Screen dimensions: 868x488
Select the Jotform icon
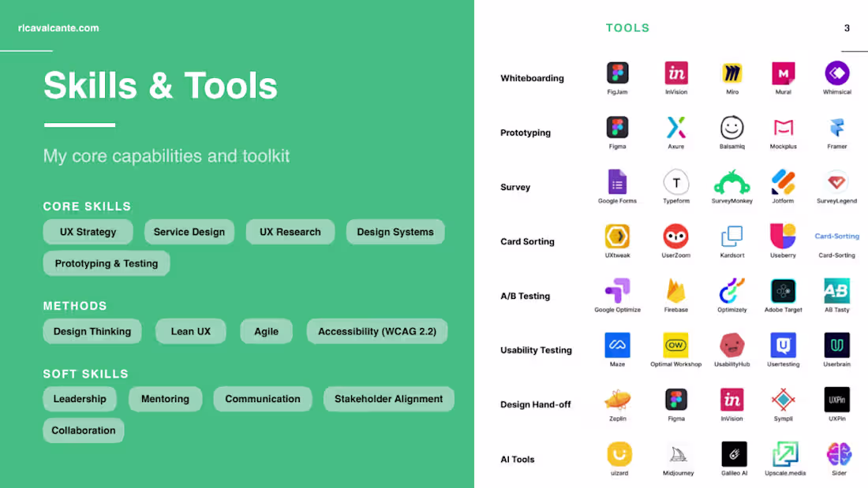point(783,181)
